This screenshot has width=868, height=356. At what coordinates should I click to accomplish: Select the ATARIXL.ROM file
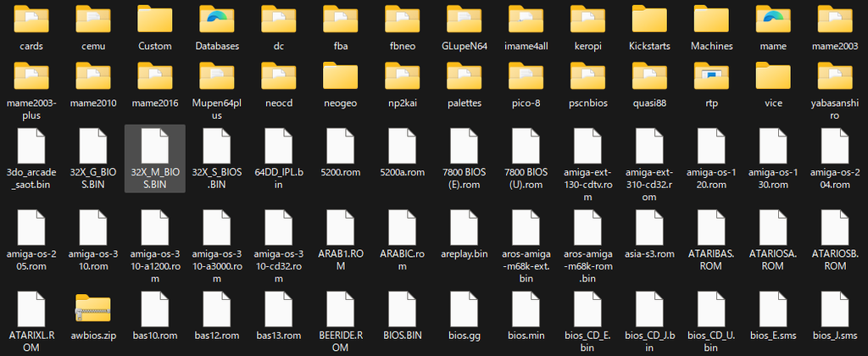pos(31,321)
